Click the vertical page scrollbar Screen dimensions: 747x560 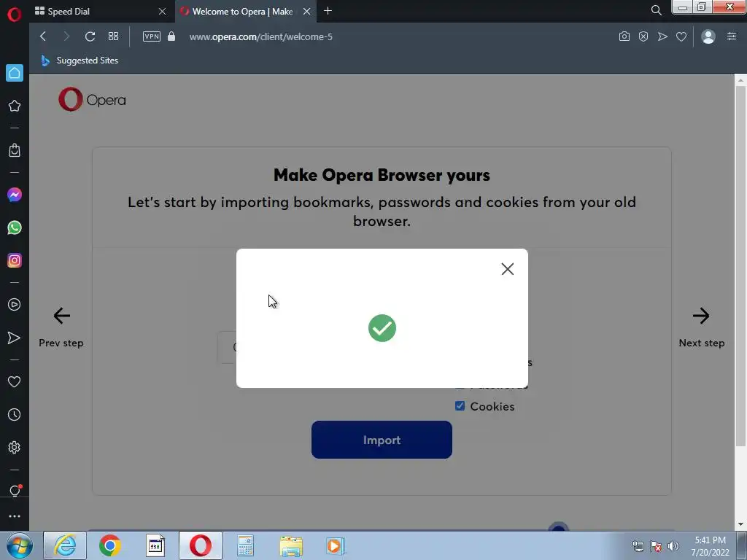pyautogui.click(x=740, y=267)
